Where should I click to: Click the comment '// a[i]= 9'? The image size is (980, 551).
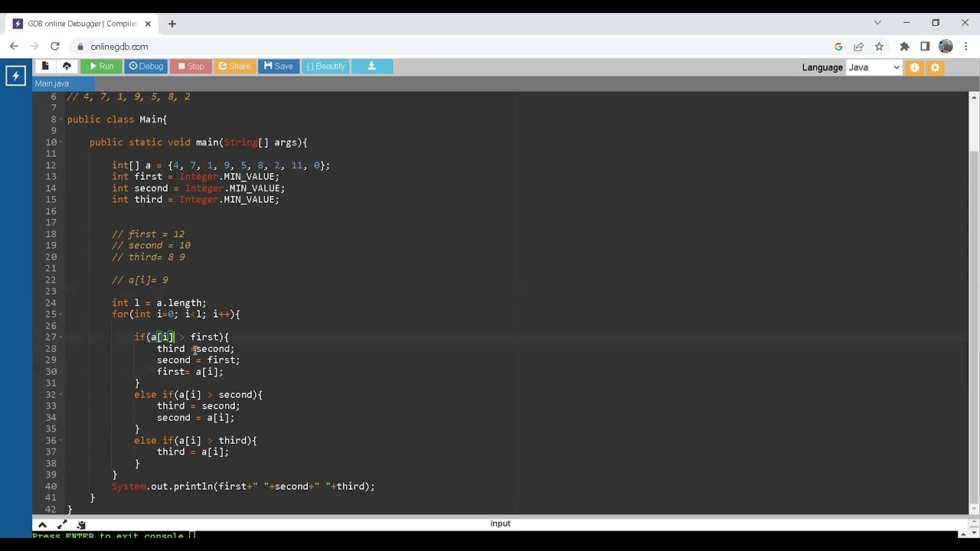point(139,280)
